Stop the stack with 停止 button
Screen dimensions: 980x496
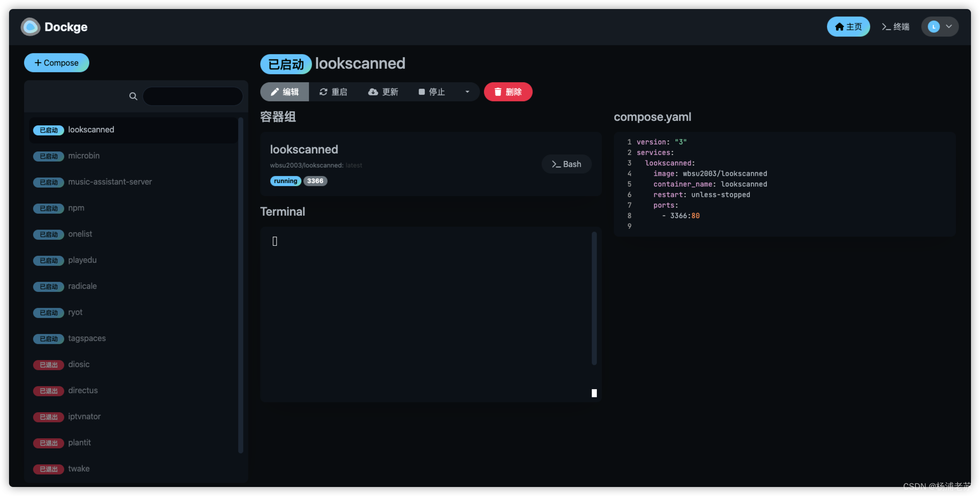[x=432, y=92]
